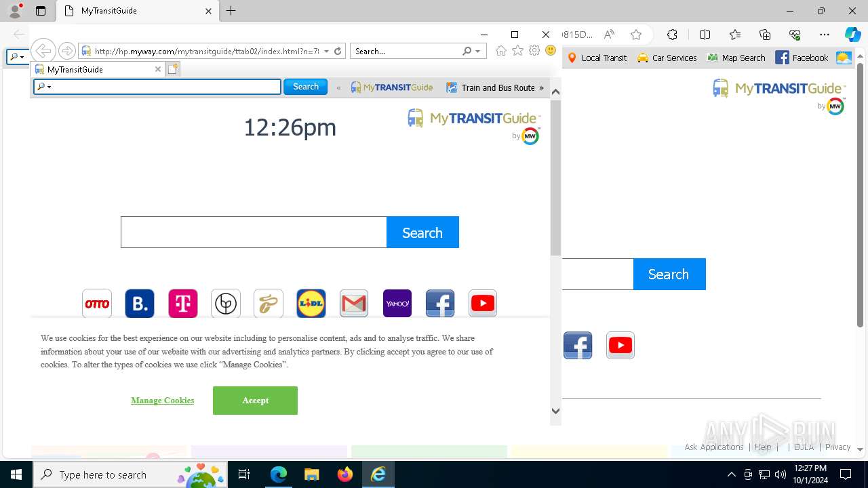Open the Facebook tile in Internet Explorer
868x488 pixels.
(440, 304)
